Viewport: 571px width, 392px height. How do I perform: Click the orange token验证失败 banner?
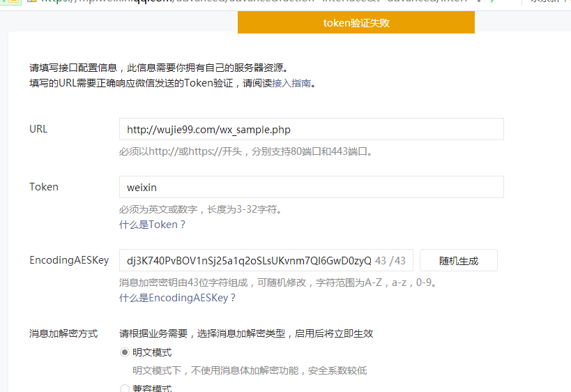pos(356,22)
